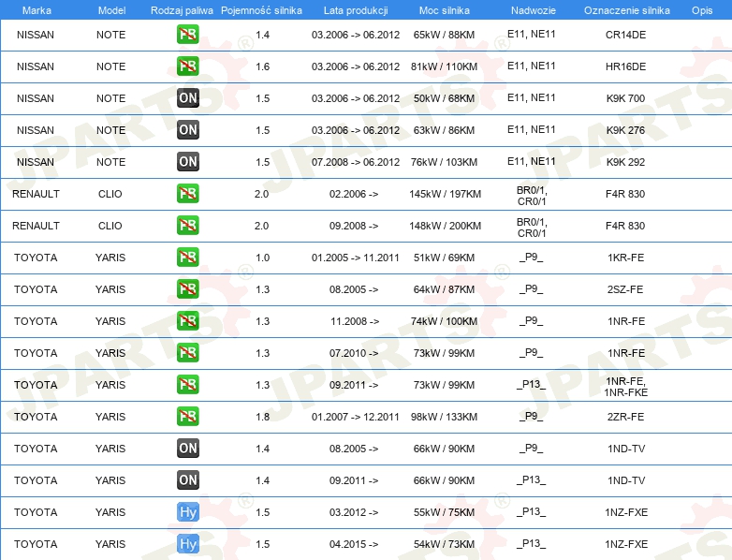Screen dimensions: 732x560
Task: Click engine capacity 1.8 cell
Action: click(263, 417)
